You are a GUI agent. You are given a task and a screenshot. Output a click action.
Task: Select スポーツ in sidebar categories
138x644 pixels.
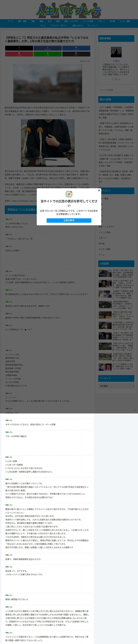pos(102,238)
